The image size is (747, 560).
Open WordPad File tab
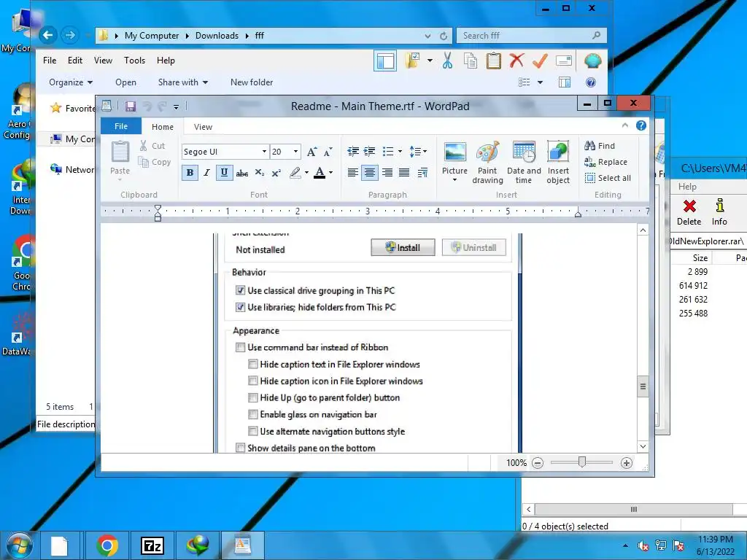[121, 126]
